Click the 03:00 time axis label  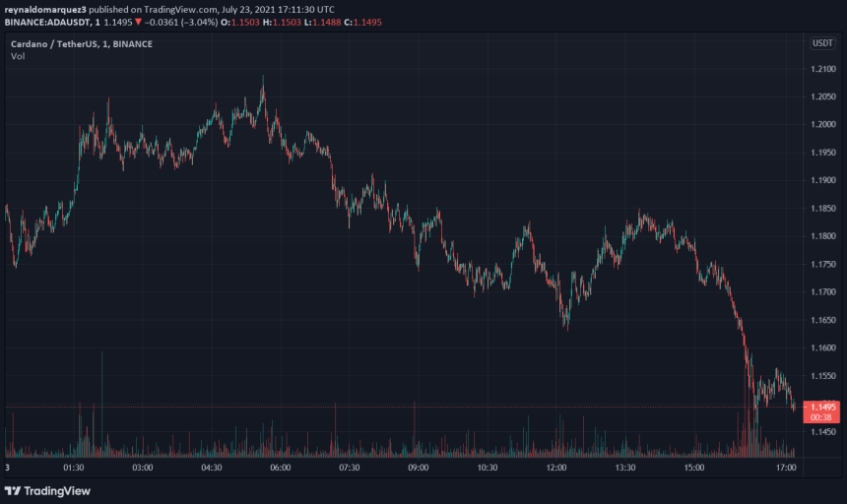pos(143,468)
